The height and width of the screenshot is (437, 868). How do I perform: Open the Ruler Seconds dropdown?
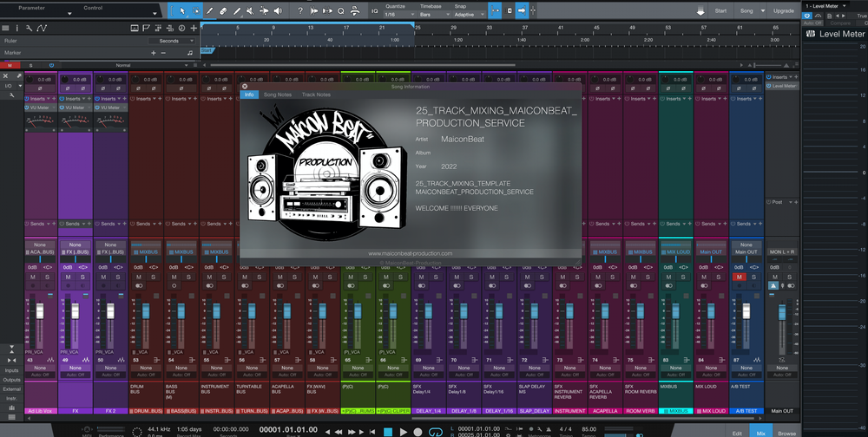[x=172, y=41]
